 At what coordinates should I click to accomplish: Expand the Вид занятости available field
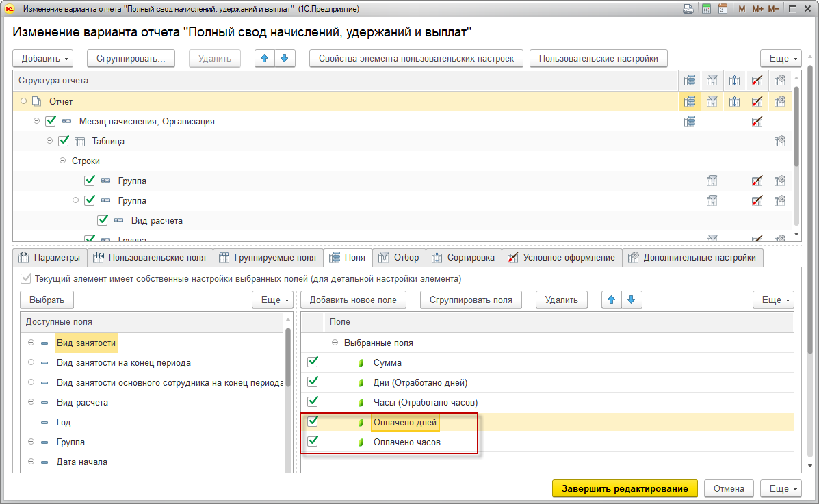click(31, 343)
